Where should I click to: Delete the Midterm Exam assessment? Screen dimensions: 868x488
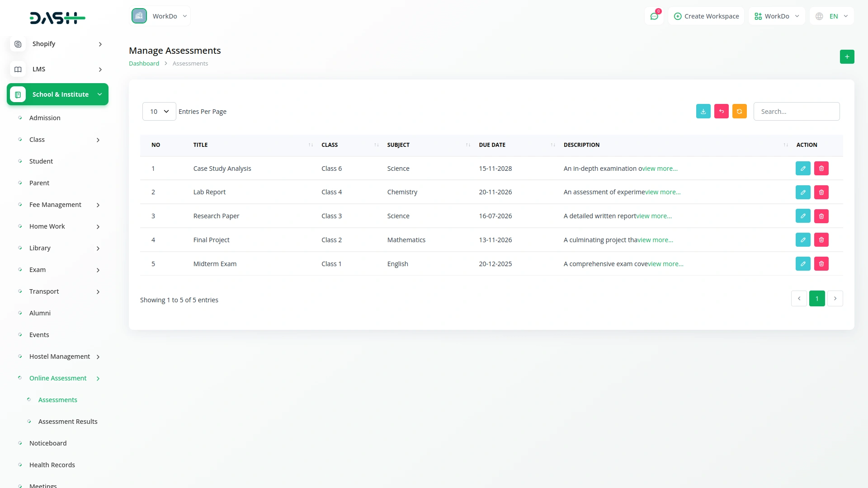pos(821,264)
